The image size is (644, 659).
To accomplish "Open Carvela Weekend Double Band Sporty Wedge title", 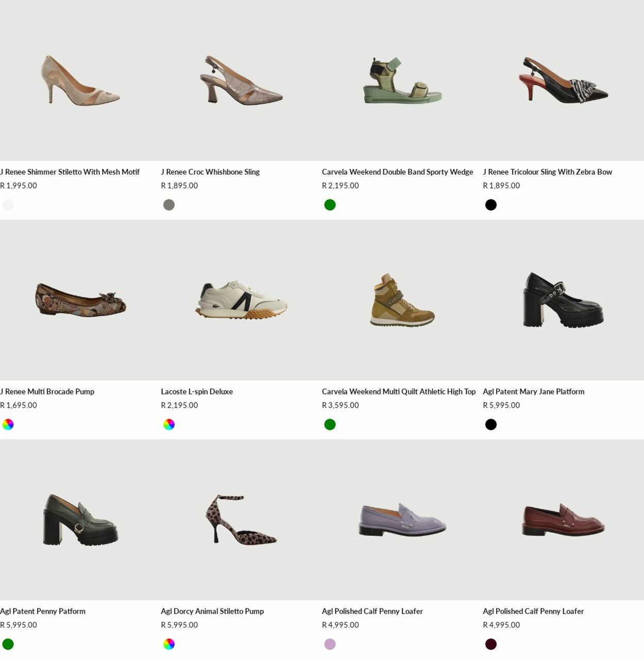I will coord(397,172).
